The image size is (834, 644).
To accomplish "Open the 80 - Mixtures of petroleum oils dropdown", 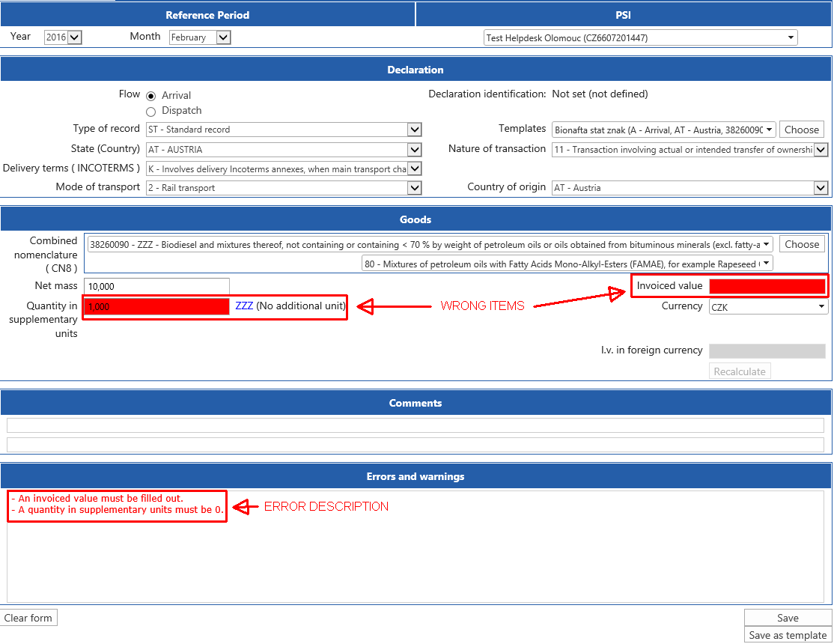I will [x=567, y=264].
